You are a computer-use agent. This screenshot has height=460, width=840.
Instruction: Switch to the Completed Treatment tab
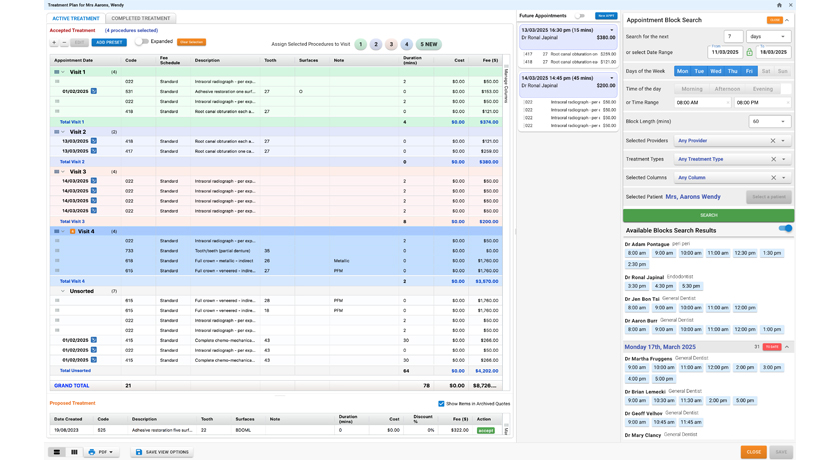pos(141,18)
